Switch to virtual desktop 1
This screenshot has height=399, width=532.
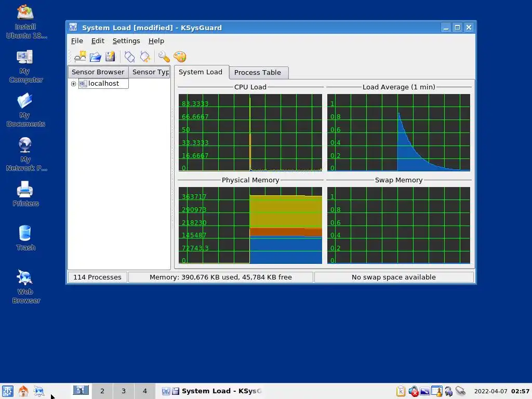pyautogui.click(x=81, y=391)
